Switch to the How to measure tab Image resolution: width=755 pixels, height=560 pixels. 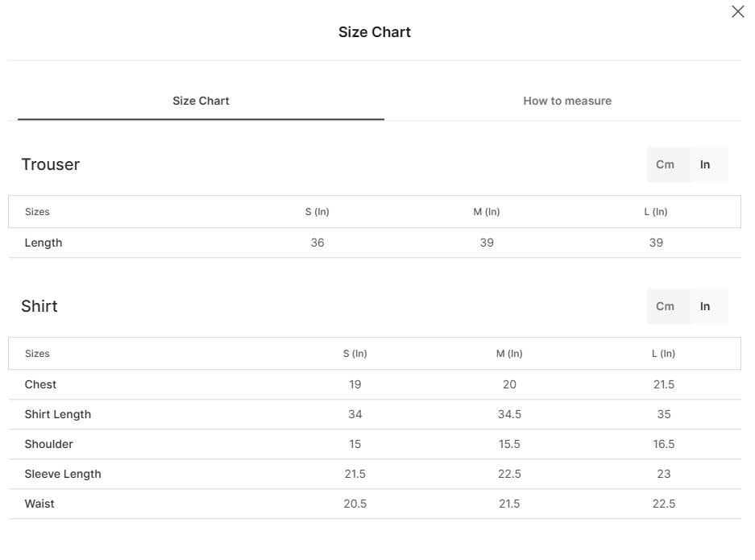pos(567,101)
